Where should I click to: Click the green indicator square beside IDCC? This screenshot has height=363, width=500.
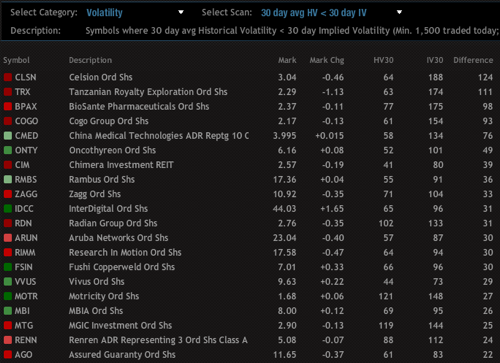(x=8, y=209)
